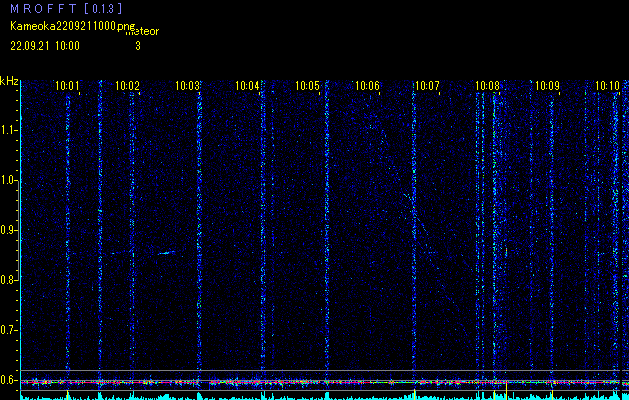Click the 10:10 time marker
Viewport: 629px width, 400px height.
[607, 86]
